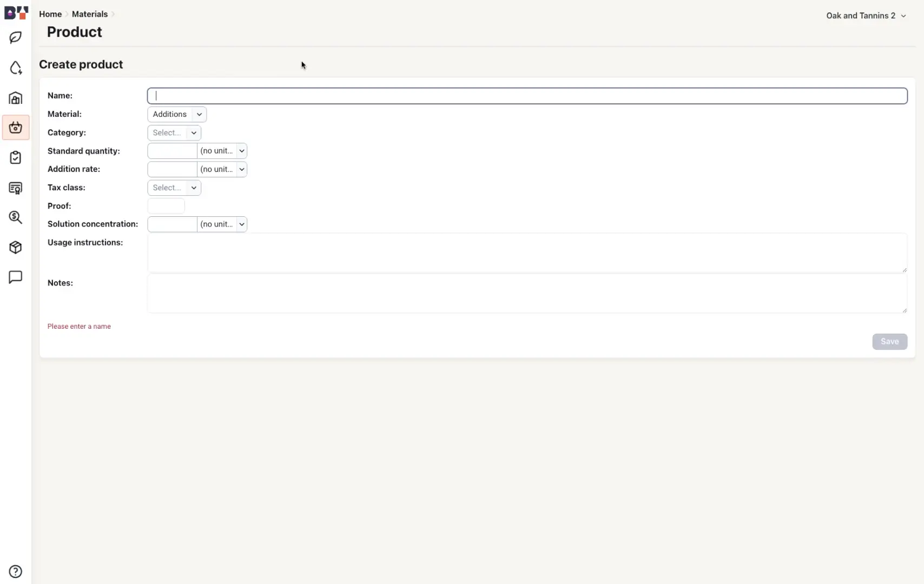Focus the Solution concentration number field
The height and width of the screenshot is (584, 924).
coord(173,224)
